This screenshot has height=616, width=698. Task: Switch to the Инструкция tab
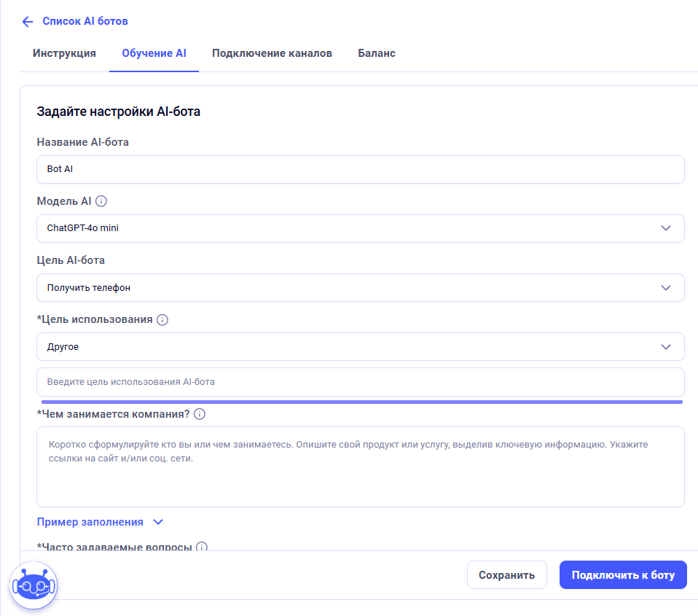[64, 53]
